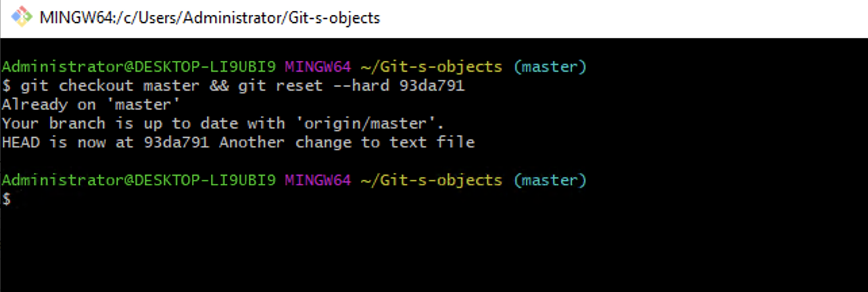
Task: Click 'Another change to text file' commit message
Action: [347, 143]
